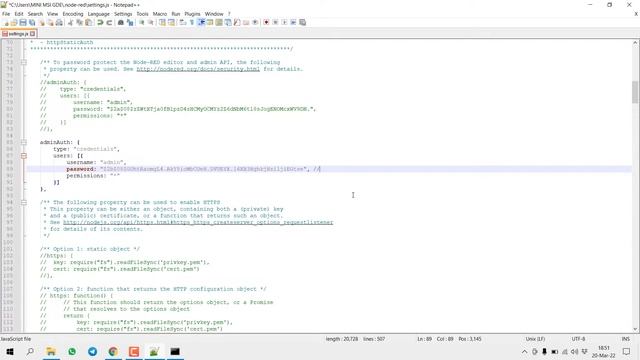Open the Macro menu

(x=160, y=14)
